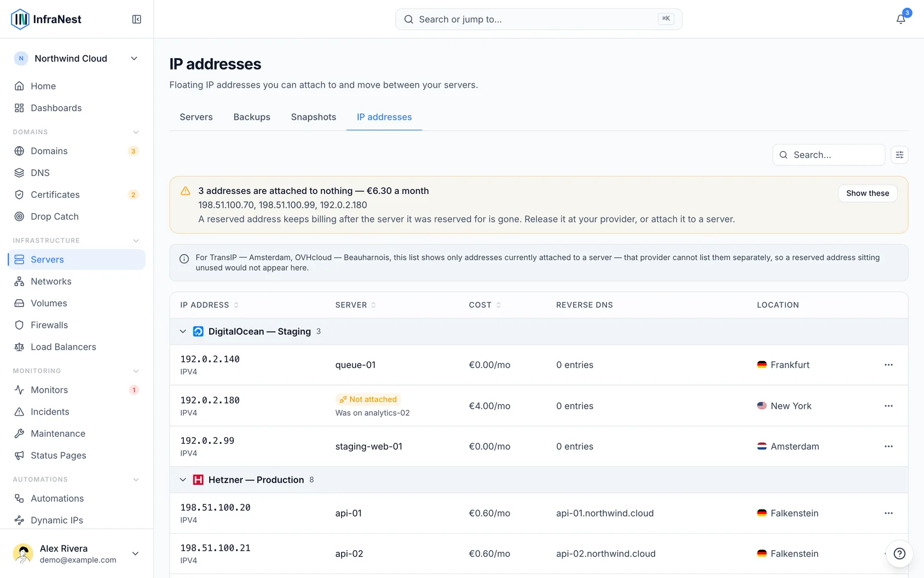Switch to Servers tab
This screenshot has width=924, height=578.
196,117
